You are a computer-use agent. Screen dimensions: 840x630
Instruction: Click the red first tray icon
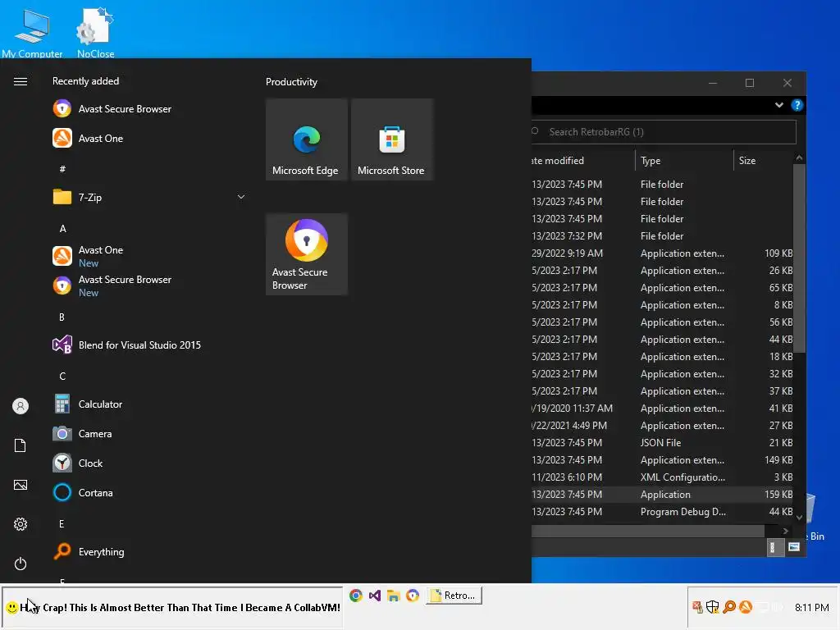point(697,607)
